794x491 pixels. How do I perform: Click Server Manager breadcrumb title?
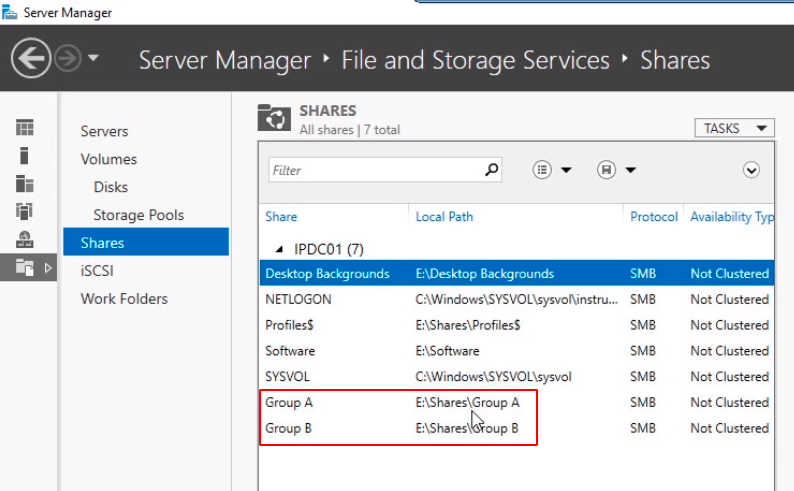pos(225,60)
